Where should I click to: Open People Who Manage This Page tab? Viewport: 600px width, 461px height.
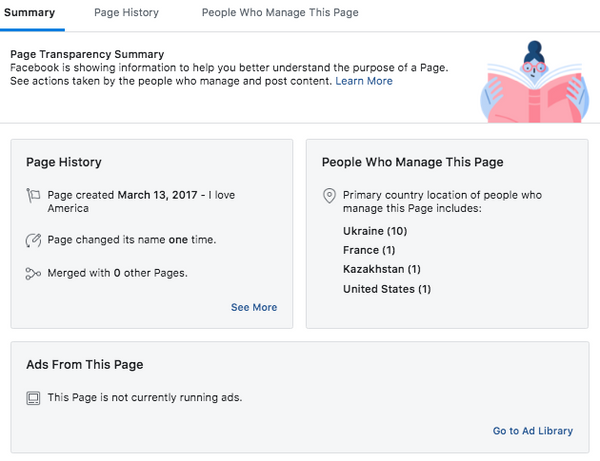coord(280,13)
